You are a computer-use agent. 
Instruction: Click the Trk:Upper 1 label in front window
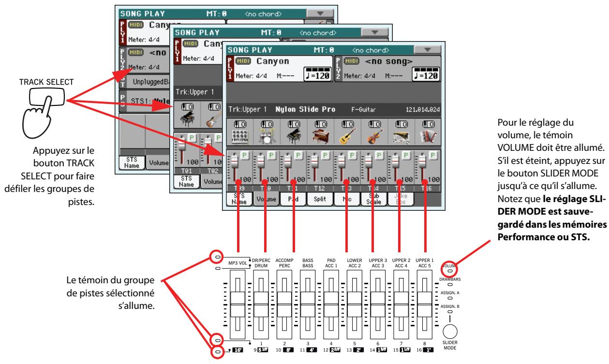[248, 110]
